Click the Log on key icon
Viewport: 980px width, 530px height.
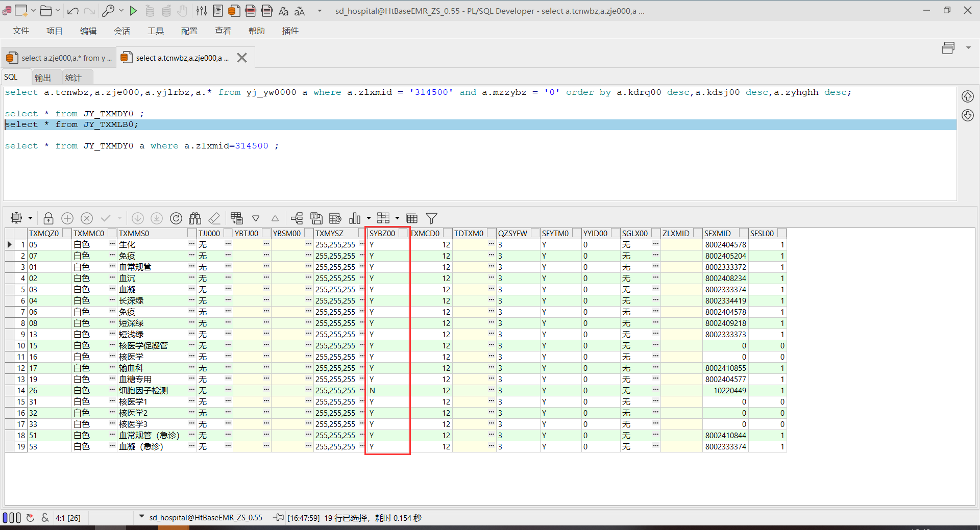click(x=108, y=11)
